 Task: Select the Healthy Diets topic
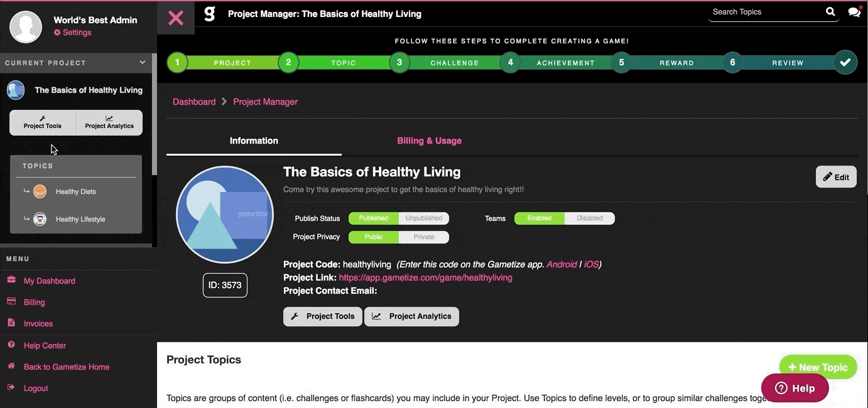(x=76, y=191)
